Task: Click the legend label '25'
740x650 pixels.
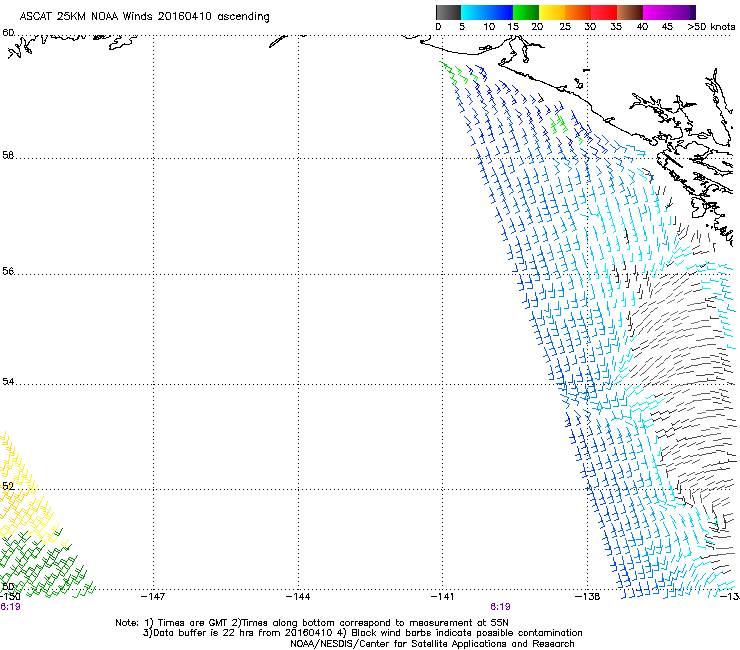Action: [x=565, y=27]
